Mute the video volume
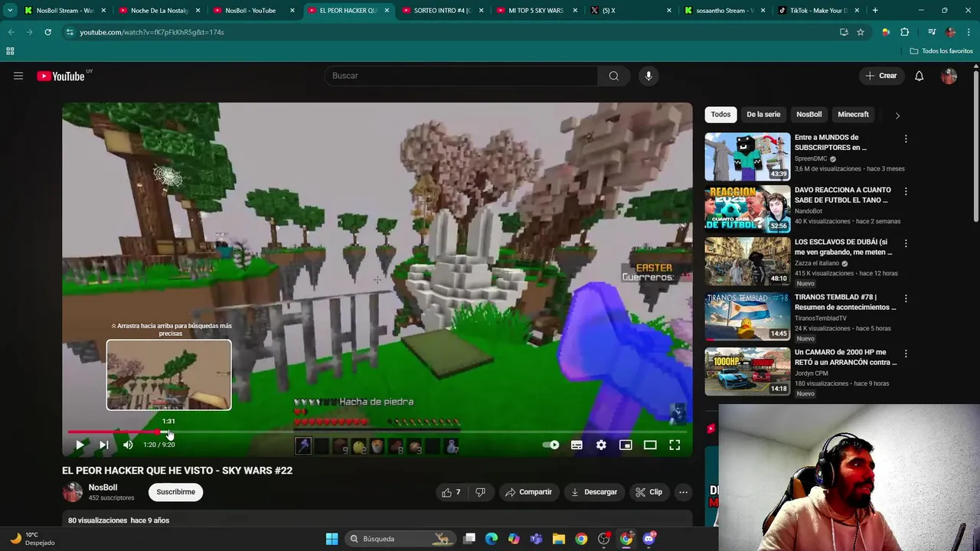980x551 pixels. pos(128,445)
